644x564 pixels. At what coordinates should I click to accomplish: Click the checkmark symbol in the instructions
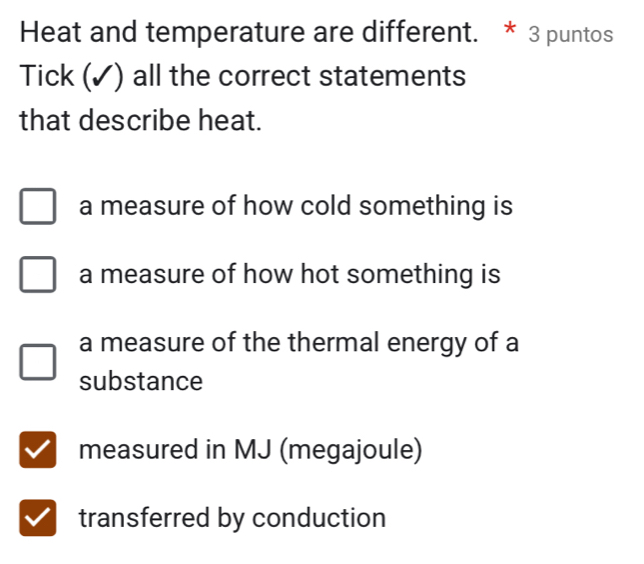100,77
